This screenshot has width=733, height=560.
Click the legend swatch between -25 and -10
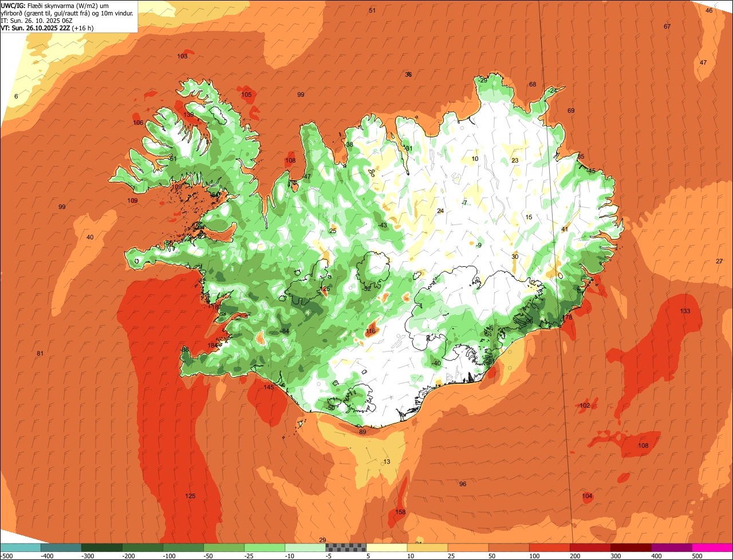pyautogui.click(x=265, y=547)
